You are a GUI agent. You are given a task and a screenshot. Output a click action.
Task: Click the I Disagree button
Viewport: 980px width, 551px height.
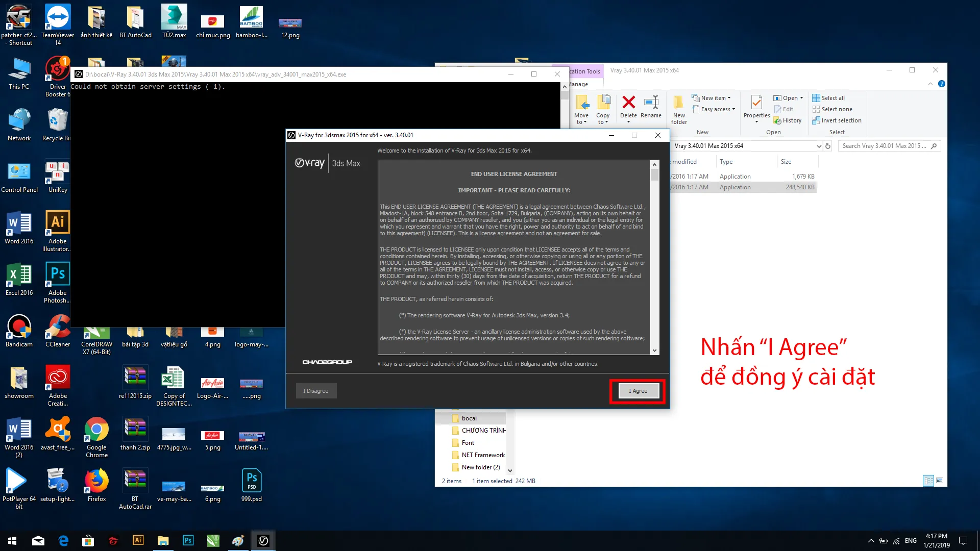pos(316,391)
